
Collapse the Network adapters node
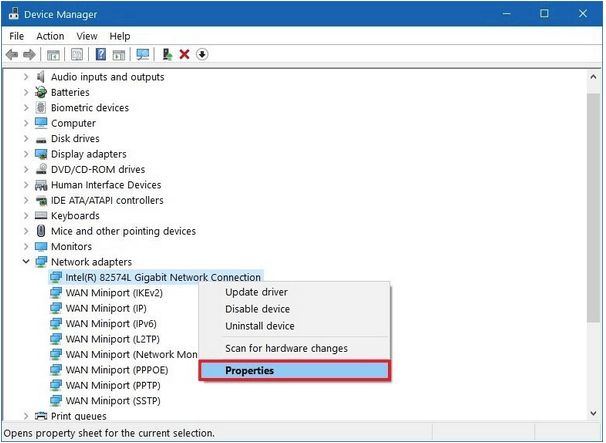coord(26,262)
